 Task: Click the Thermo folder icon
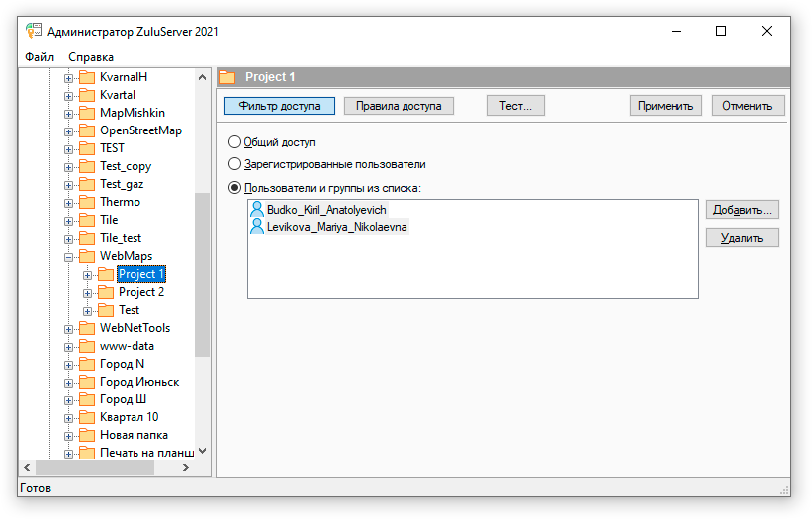point(87,202)
